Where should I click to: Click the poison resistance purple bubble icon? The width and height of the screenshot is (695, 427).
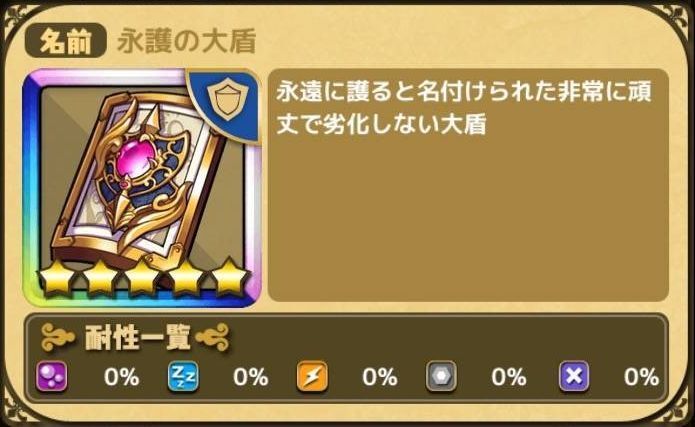[x=51, y=376]
